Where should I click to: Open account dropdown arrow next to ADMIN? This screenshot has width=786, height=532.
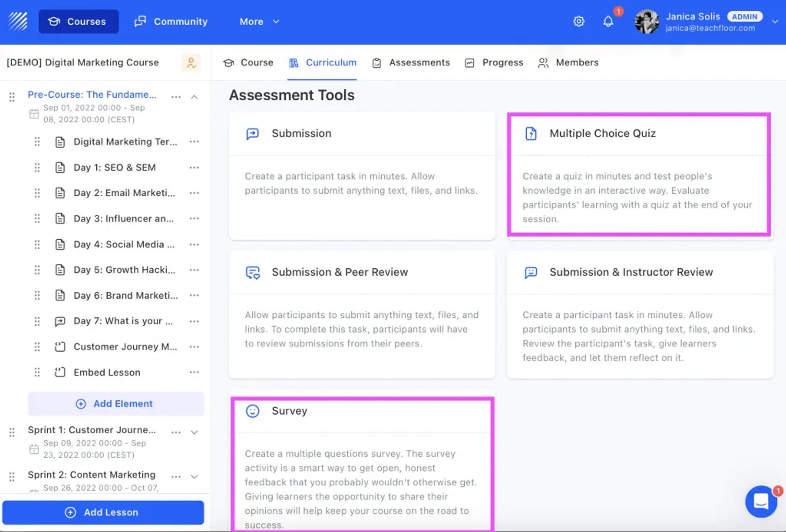(775, 21)
